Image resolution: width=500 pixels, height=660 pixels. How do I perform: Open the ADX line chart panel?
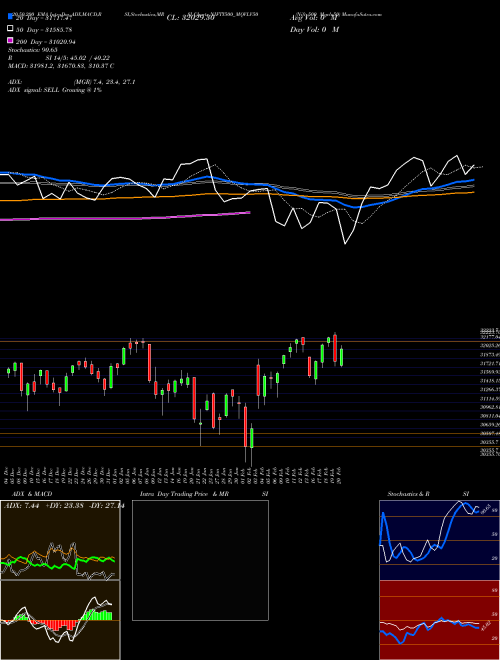60,540
